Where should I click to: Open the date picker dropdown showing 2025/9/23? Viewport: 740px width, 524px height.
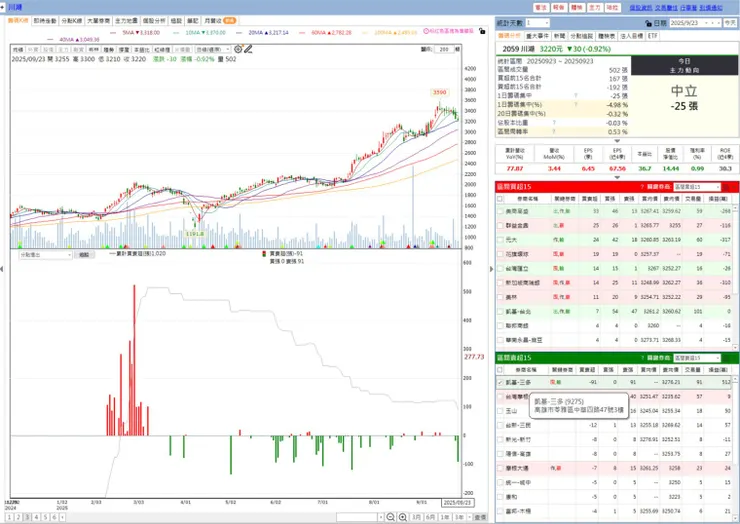(x=696, y=23)
